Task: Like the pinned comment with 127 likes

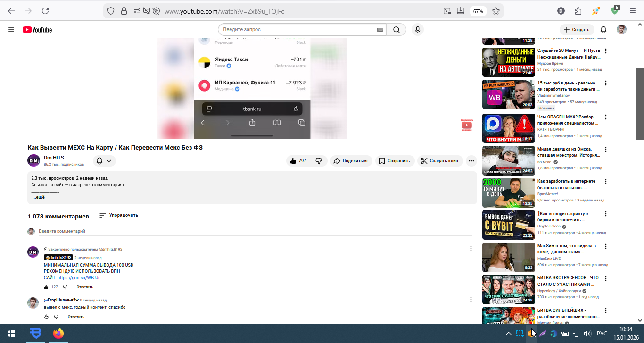Action: (46, 287)
